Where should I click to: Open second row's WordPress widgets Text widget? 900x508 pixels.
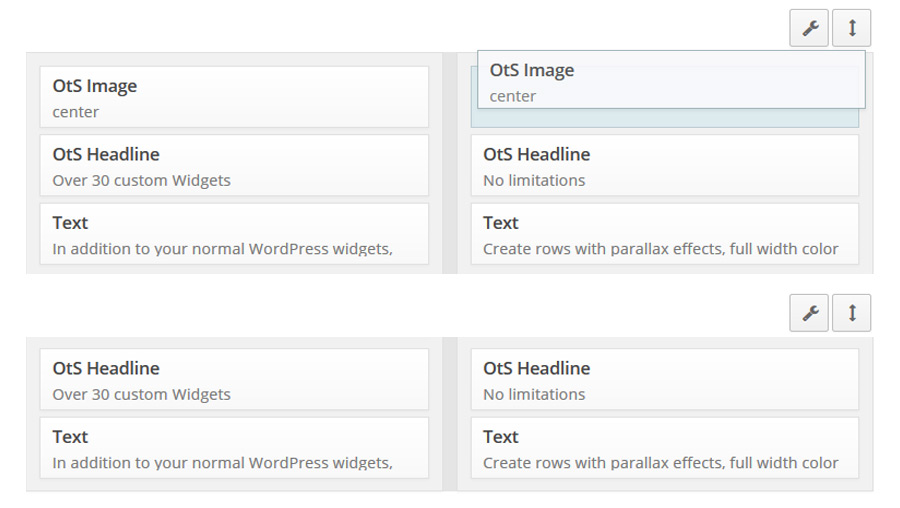click(234, 448)
